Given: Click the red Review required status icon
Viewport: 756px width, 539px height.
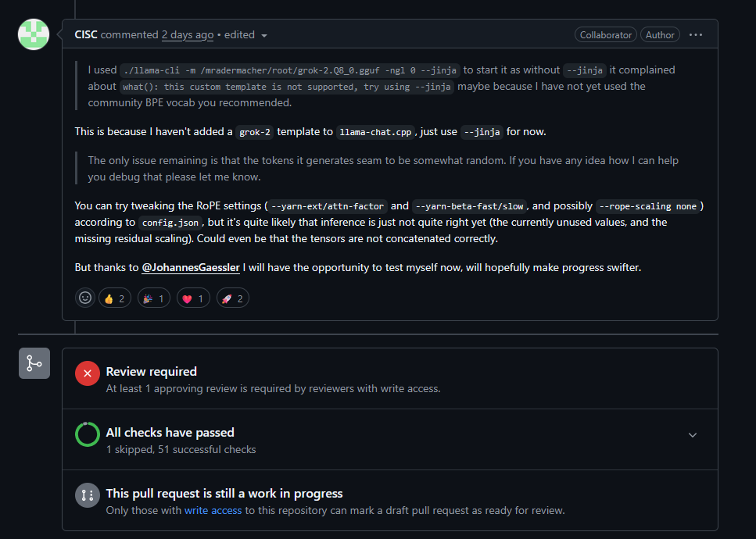Looking at the screenshot, I should (88, 373).
